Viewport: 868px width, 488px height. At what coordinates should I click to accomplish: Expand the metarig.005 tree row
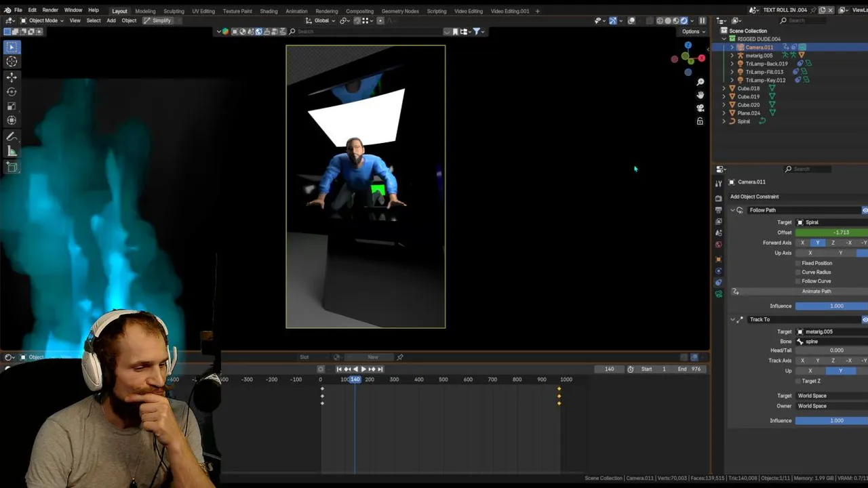click(732, 56)
